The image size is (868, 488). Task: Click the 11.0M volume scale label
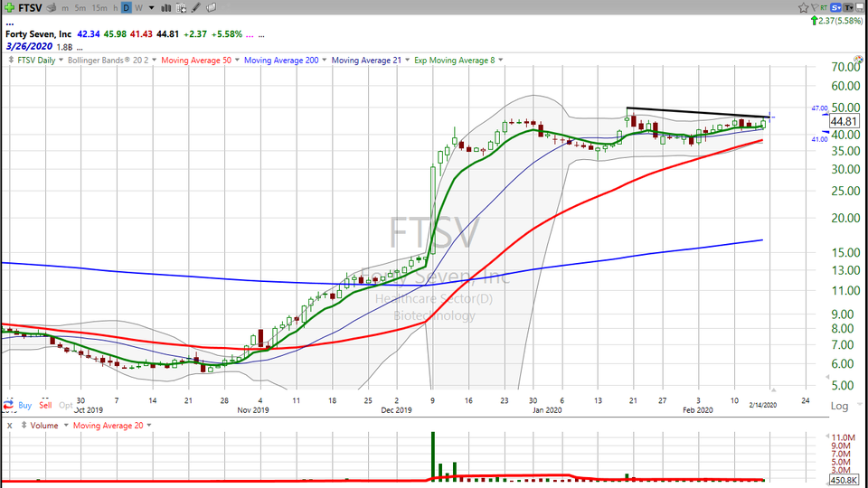[x=844, y=437]
